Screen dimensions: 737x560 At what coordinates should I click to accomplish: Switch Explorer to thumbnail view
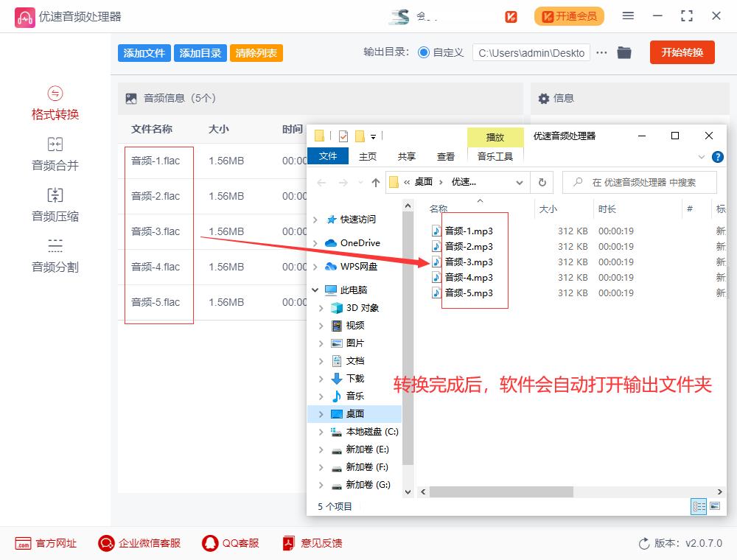tap(714, 506)
